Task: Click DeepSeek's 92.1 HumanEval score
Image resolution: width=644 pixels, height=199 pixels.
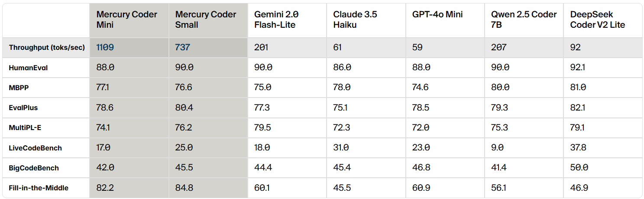Action: [x=577, y=67]
